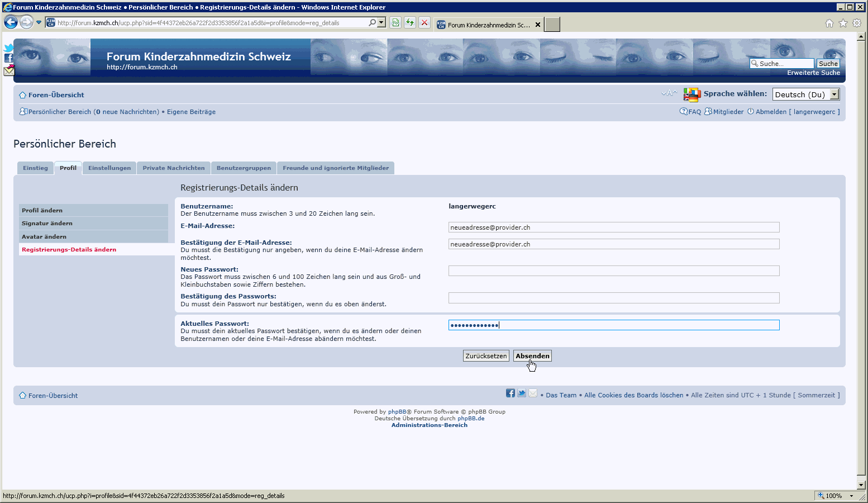The image size is (868, 503).
Task: Click the Abmelden logout link
Action: tap(771, 112)
